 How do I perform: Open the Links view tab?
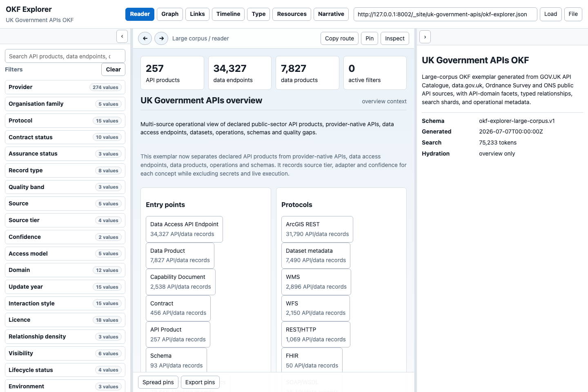[x=197, y=14]
